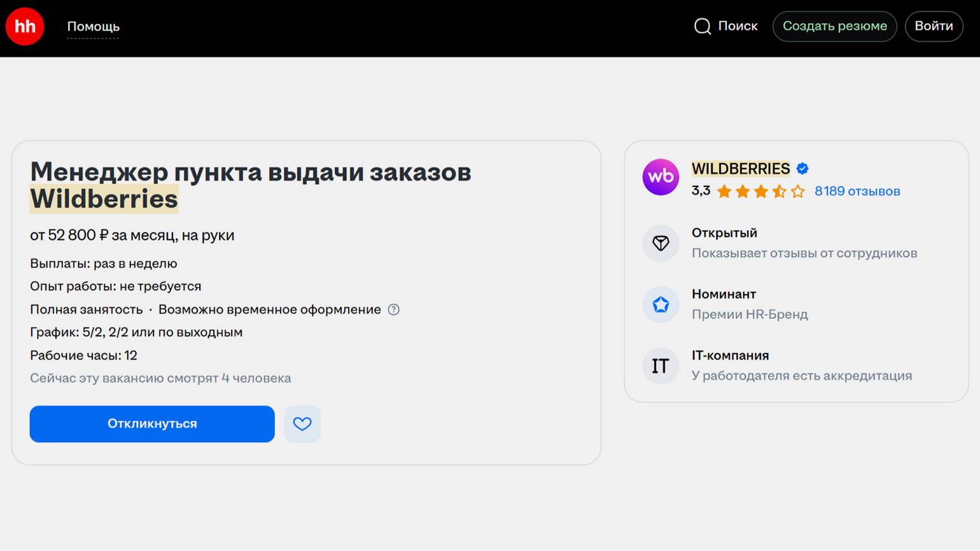Image resolution: width=980 pixels, height=551 pixels.
Task: Click the viewers notice Сейчас эту вакансию смотрят
Action: [160, 378]
